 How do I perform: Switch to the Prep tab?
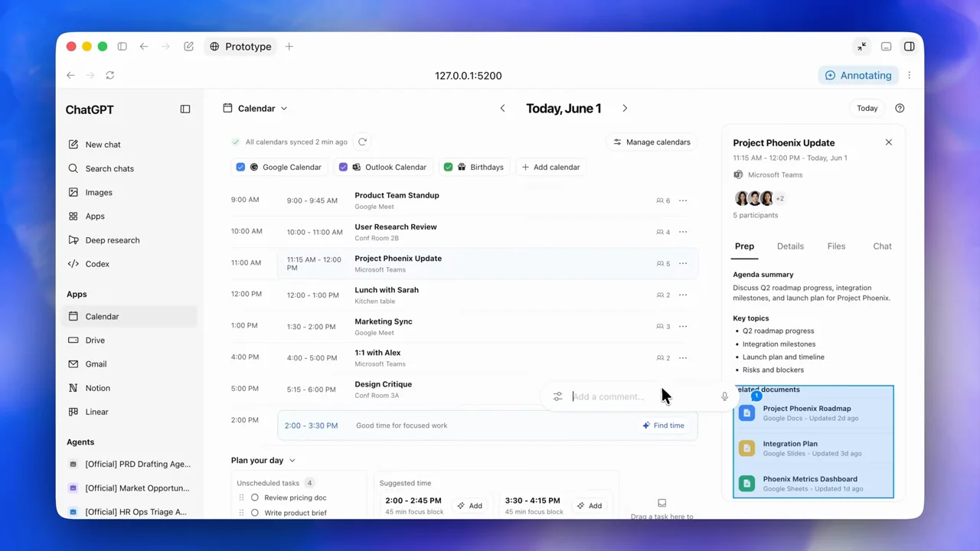tap(744, 246)
